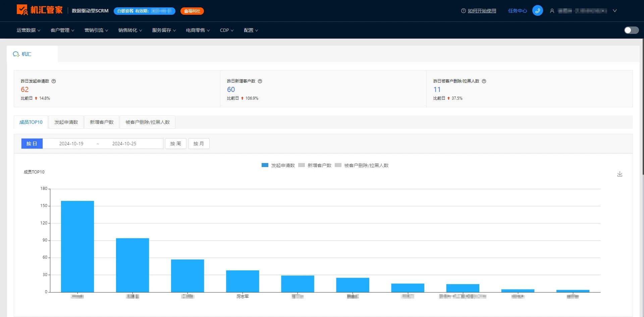Expand the 配置 menu
This screenshot has height=317, width=644.
251,30
